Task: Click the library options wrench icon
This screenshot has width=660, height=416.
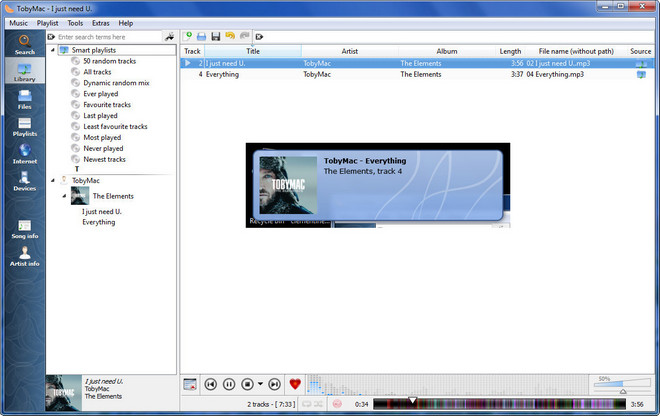Action: [169, 37]
